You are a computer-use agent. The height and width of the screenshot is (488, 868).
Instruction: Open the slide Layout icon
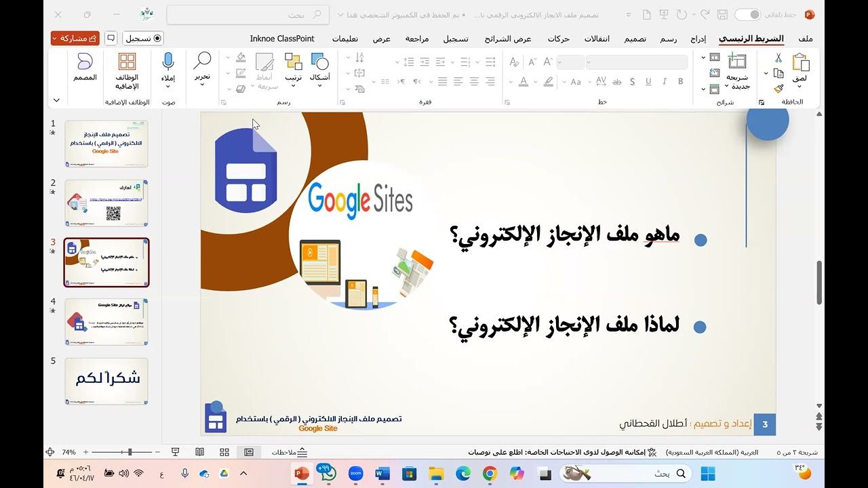click(x=715, y=58)
